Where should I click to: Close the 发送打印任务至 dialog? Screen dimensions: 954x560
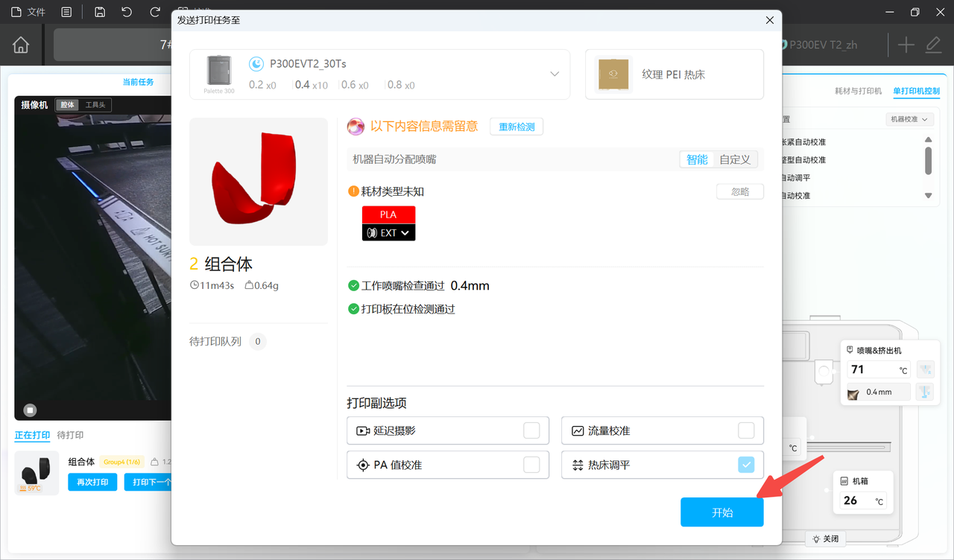pos(770,21)
